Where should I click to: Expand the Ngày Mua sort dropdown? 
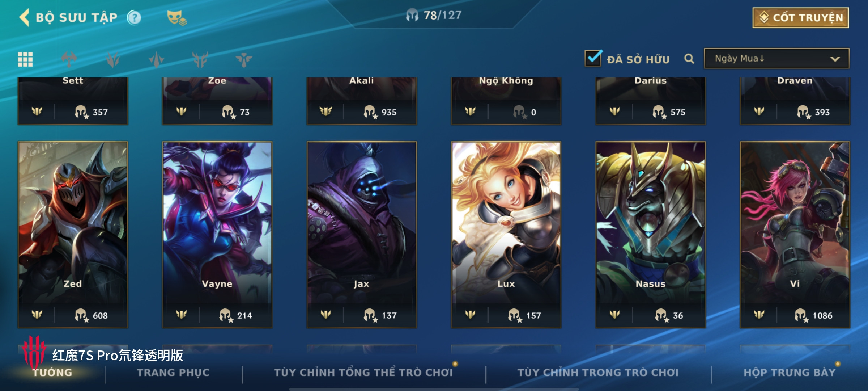(x=776, y=59)
